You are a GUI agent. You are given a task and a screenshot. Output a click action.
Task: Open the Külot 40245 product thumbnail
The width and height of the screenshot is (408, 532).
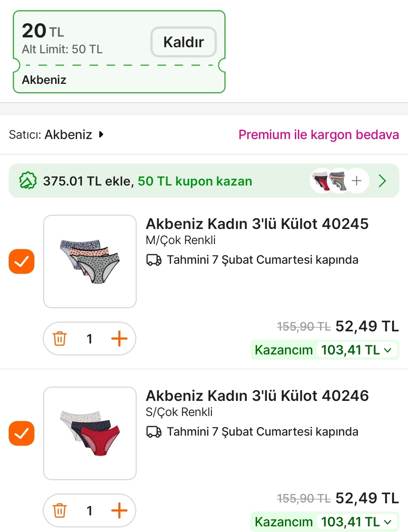pos(90,261)
